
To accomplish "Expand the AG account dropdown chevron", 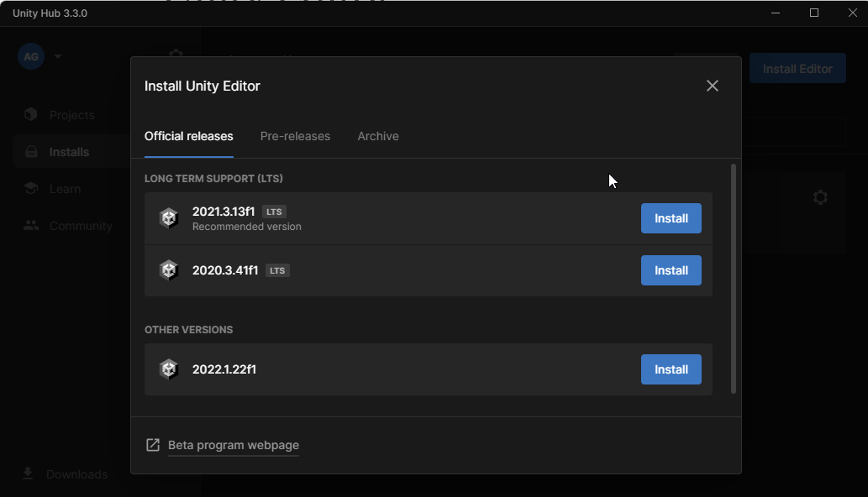I will [57, 56].
